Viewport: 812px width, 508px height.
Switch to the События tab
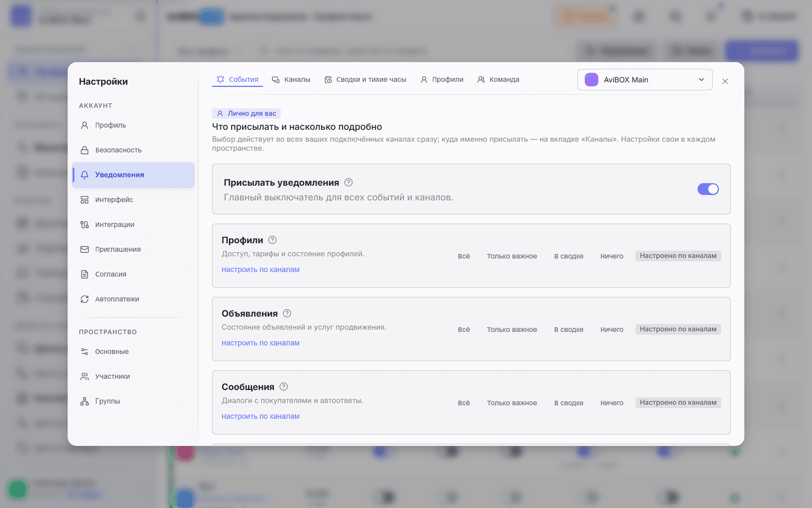(x=237, y=80)
